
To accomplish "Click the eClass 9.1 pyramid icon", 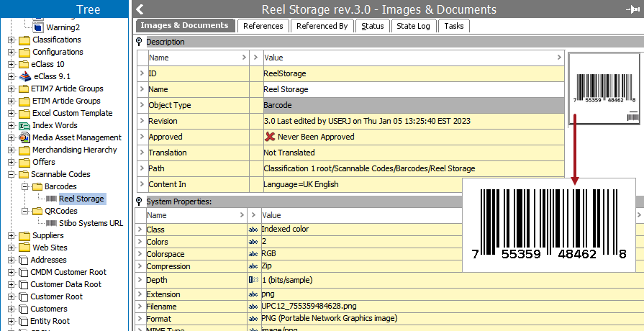I will click(24, 76).
